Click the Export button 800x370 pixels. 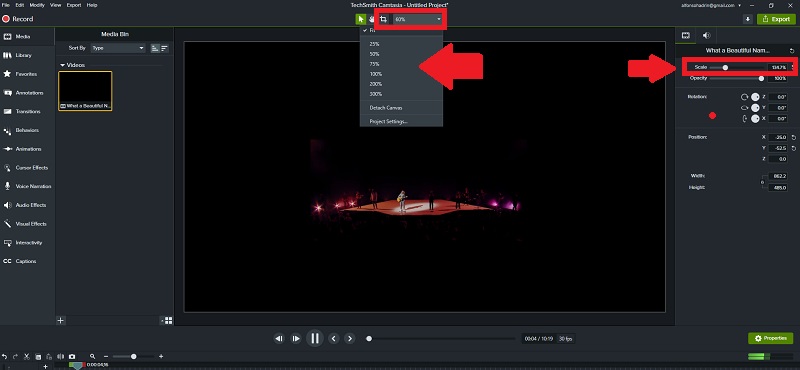[776, 19]
